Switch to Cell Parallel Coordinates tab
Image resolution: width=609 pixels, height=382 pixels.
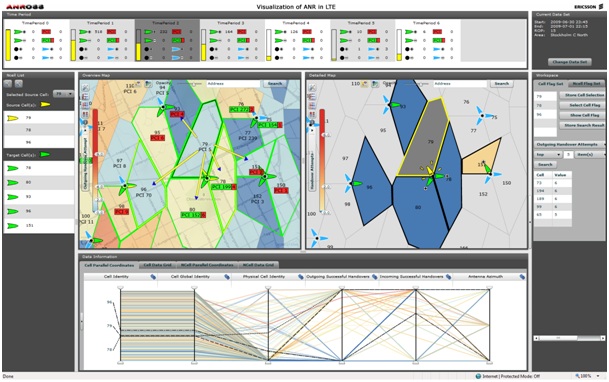coord(109,265)
